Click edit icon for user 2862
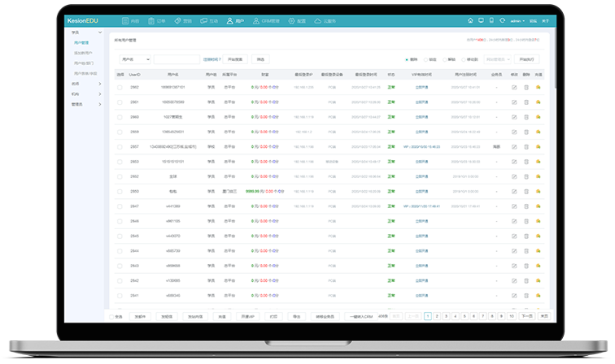615x364 pixels. [x=514, y=87]
